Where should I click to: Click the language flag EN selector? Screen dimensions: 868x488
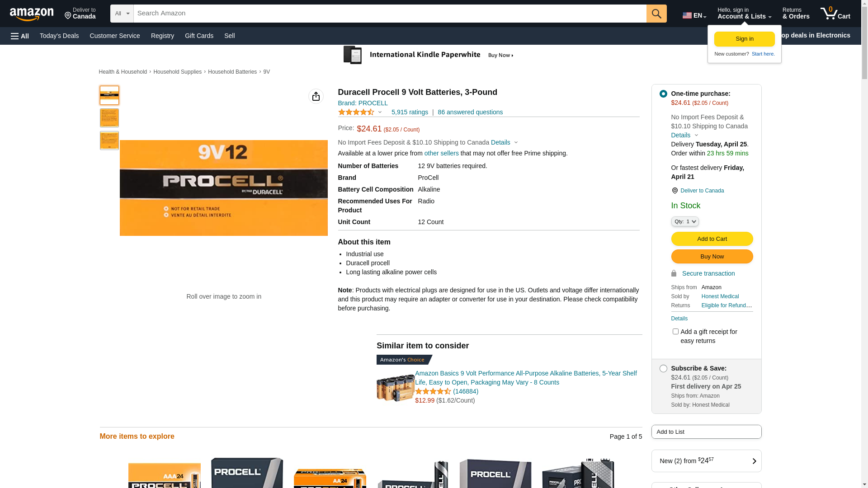(694, 15)
